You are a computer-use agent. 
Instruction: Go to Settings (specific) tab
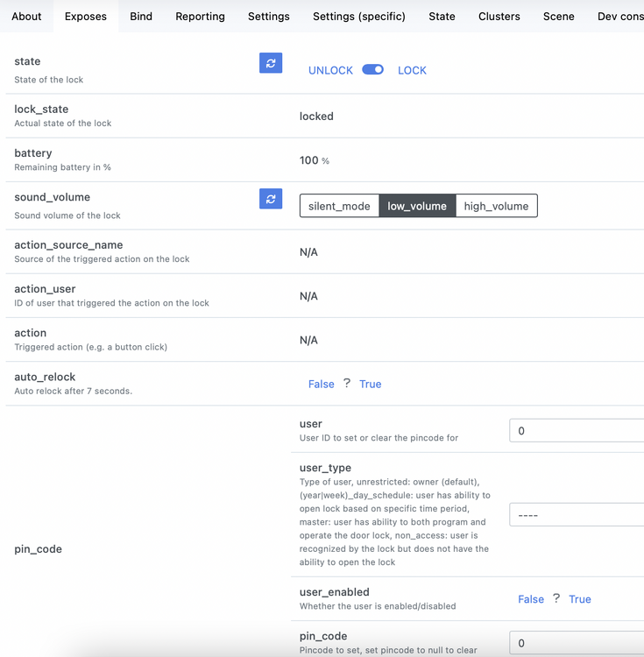pos(359,16)
